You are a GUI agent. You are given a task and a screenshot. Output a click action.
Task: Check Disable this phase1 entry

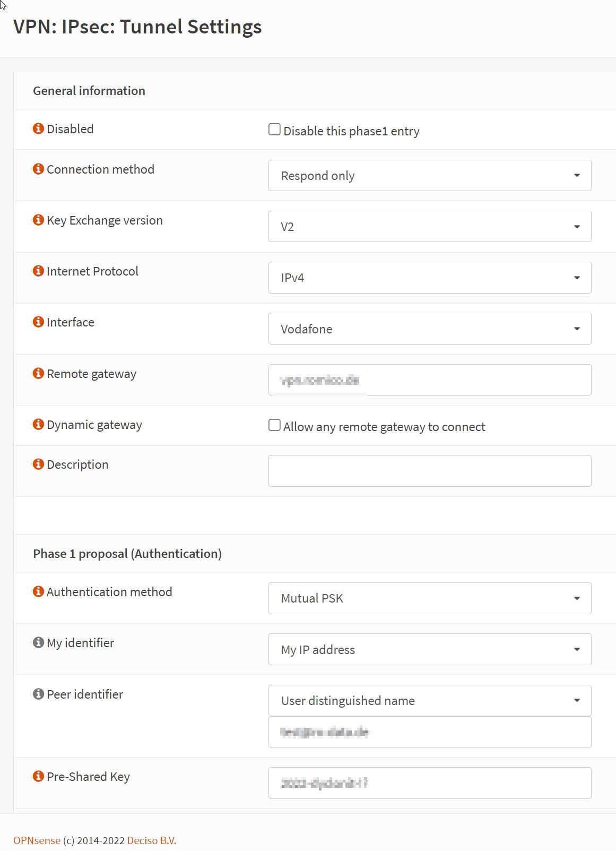[x=274, y=130]
